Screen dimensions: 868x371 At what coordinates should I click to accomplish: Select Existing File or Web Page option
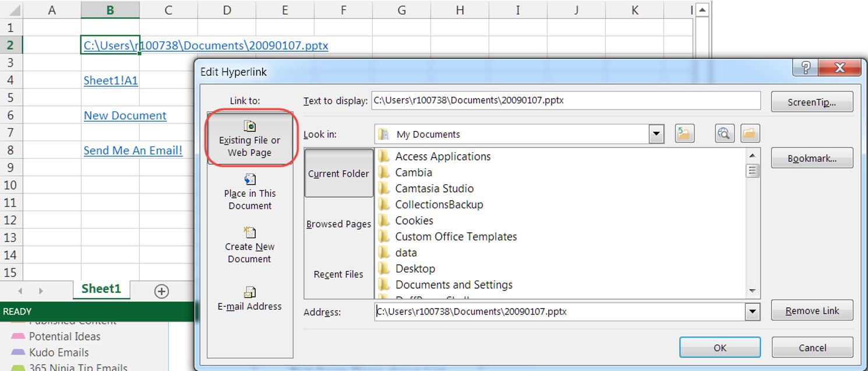[249, 139]
